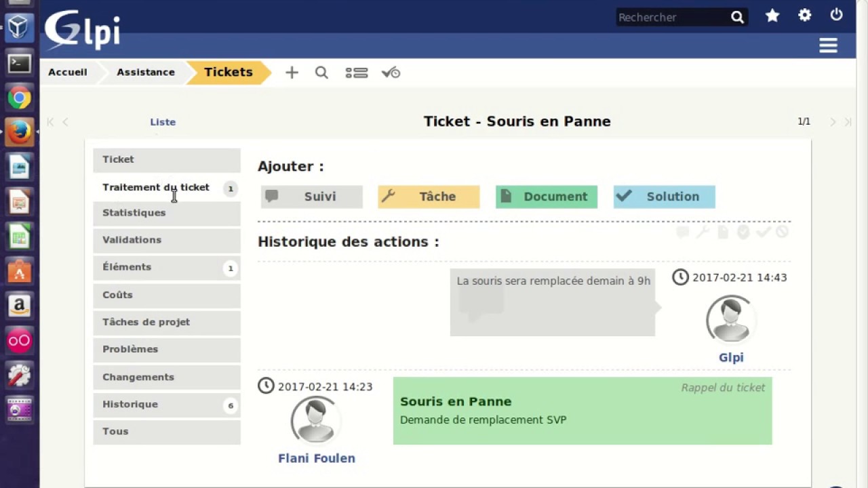This screenshot has height=488, width=868.
Task: Click the power icon to log out
Action: point(837,15)
